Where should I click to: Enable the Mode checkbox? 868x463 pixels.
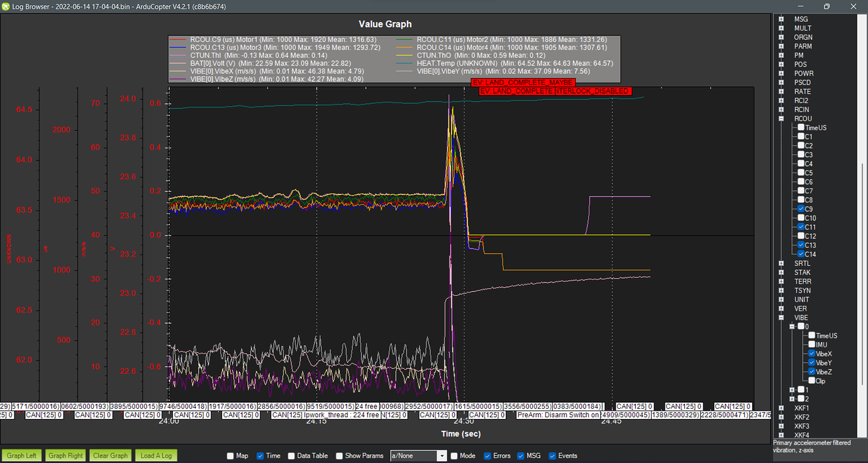454,455
